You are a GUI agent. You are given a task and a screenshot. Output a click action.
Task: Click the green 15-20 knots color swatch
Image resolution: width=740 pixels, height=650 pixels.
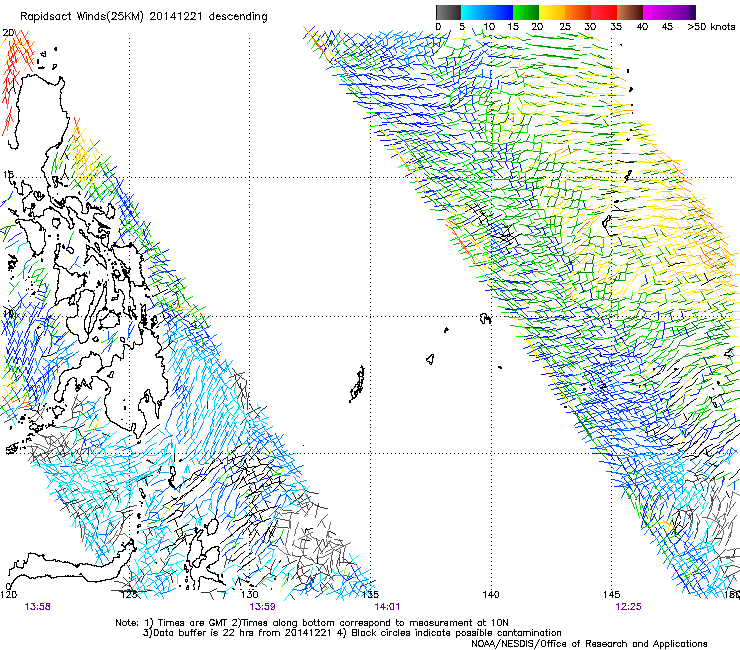(526, 12)
